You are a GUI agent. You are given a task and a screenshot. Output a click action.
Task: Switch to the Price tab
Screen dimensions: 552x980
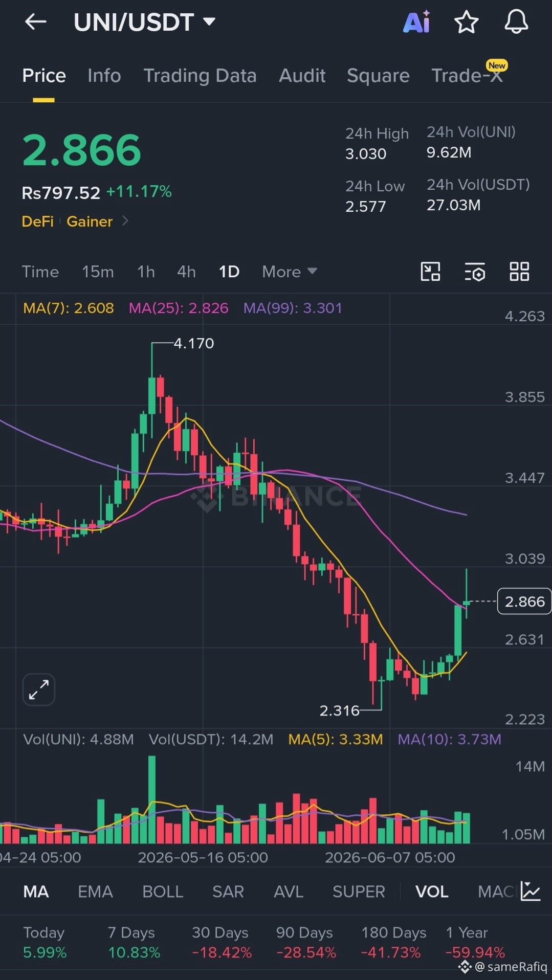pos(44,76)
